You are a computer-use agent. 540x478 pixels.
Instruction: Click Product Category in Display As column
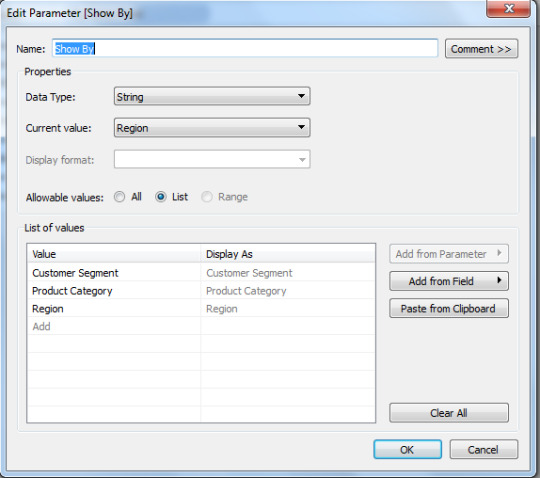(288, 291)
